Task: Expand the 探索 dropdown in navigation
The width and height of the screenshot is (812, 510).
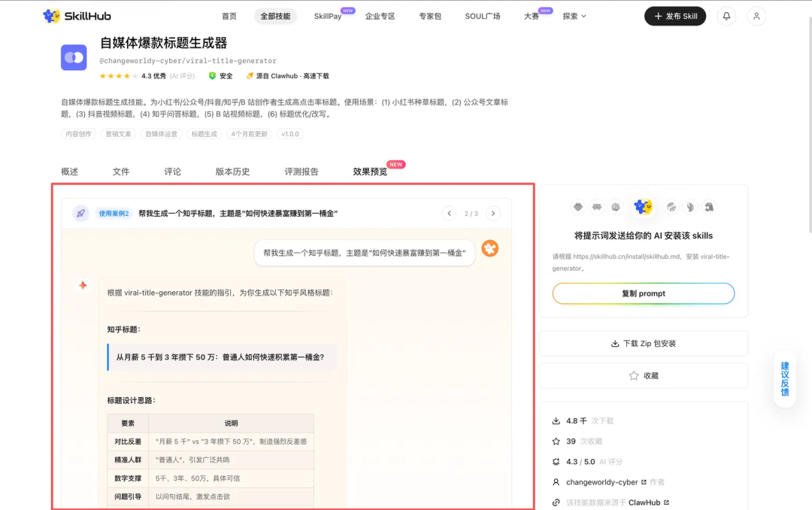Action: pyautogui.click(x=574, y=16)
